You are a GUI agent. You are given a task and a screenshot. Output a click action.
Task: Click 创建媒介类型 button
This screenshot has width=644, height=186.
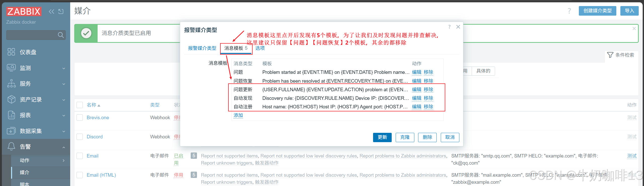pos(597,11)
